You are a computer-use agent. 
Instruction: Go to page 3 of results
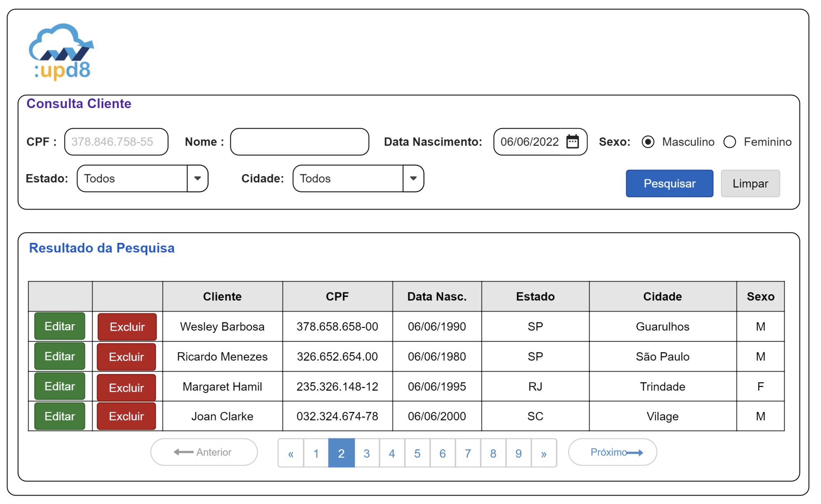click(x=366, y=453)
